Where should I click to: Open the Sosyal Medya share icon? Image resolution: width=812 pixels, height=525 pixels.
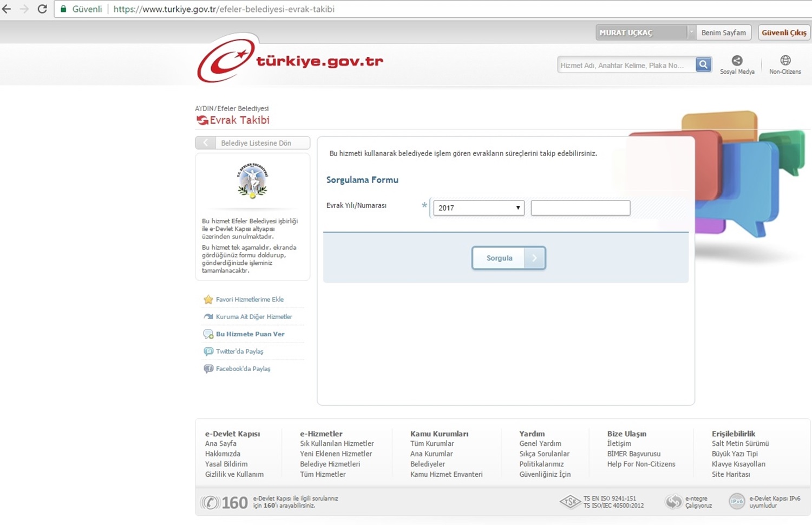point(737,60)
